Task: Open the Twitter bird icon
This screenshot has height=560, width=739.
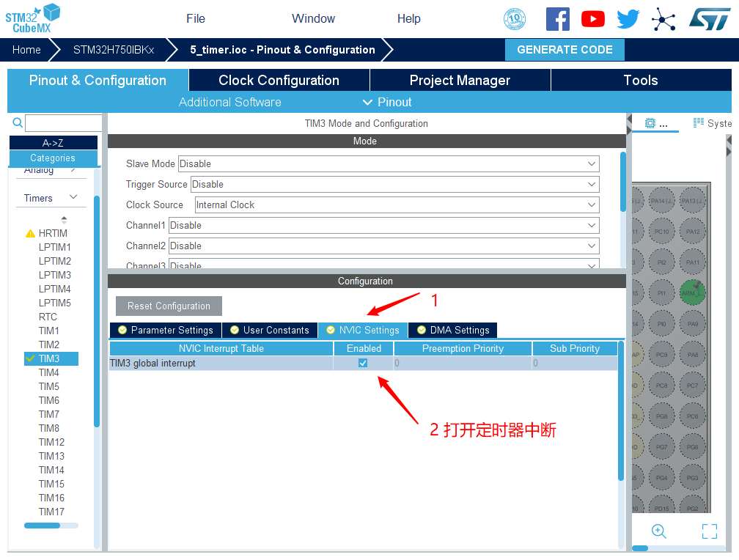Action: (x=628, y=19)
